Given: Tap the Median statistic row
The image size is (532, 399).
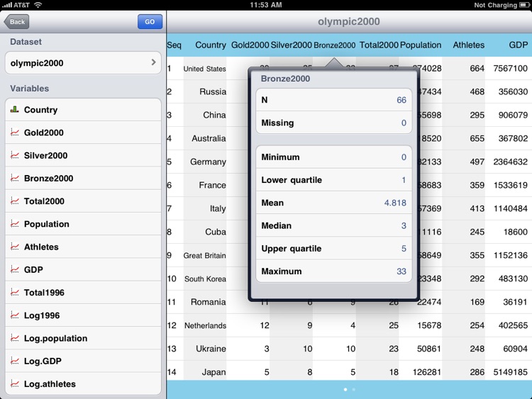Looking at the screenshot, I should click(x=334, y=225).
